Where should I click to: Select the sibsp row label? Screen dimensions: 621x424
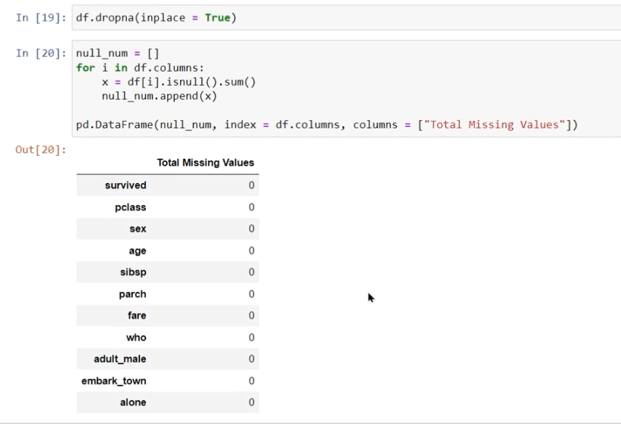point(133,272)
